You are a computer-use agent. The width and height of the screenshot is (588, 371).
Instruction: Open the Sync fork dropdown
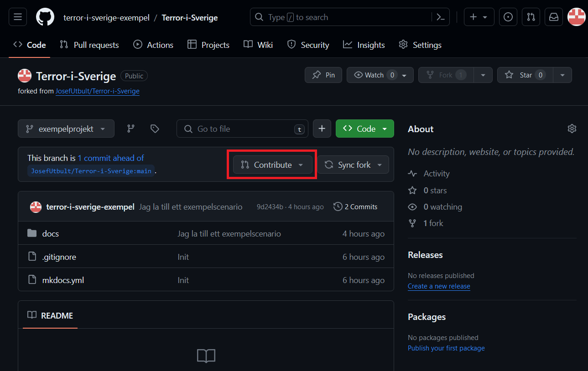coord(354,165)
